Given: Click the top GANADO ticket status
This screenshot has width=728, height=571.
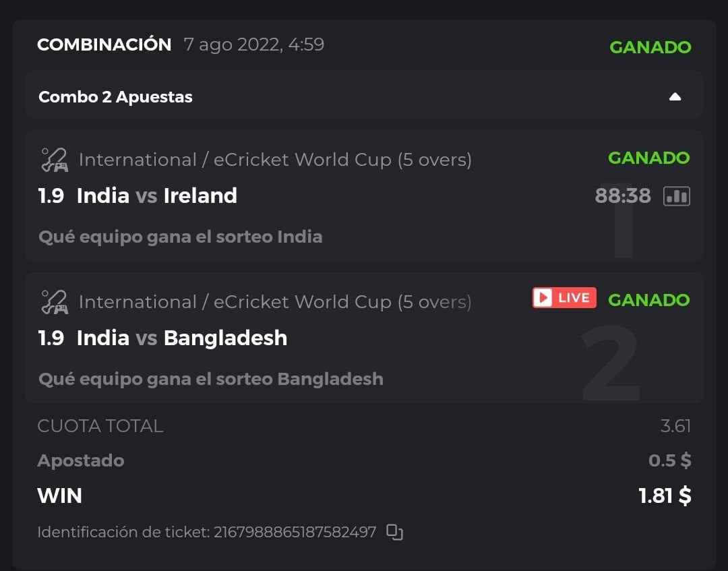Looking at the screenshot, I should [650, 47].
